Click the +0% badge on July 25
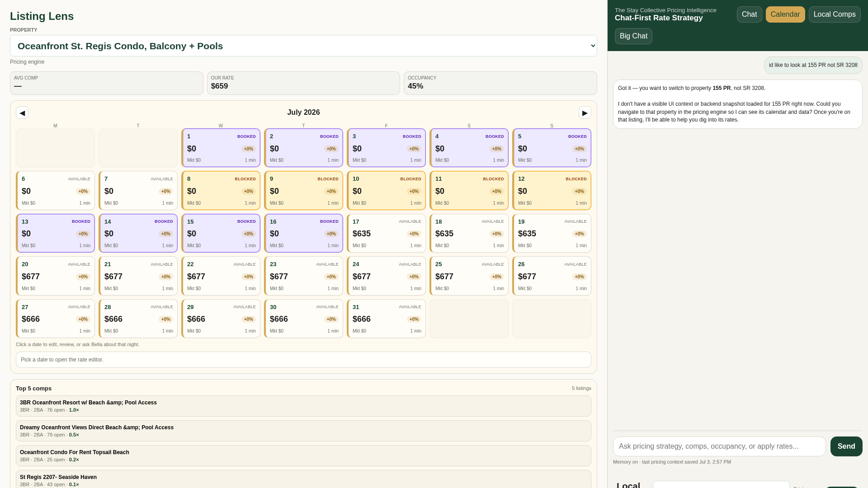Screen dimensions: 868x488 (x=496, y=277)
